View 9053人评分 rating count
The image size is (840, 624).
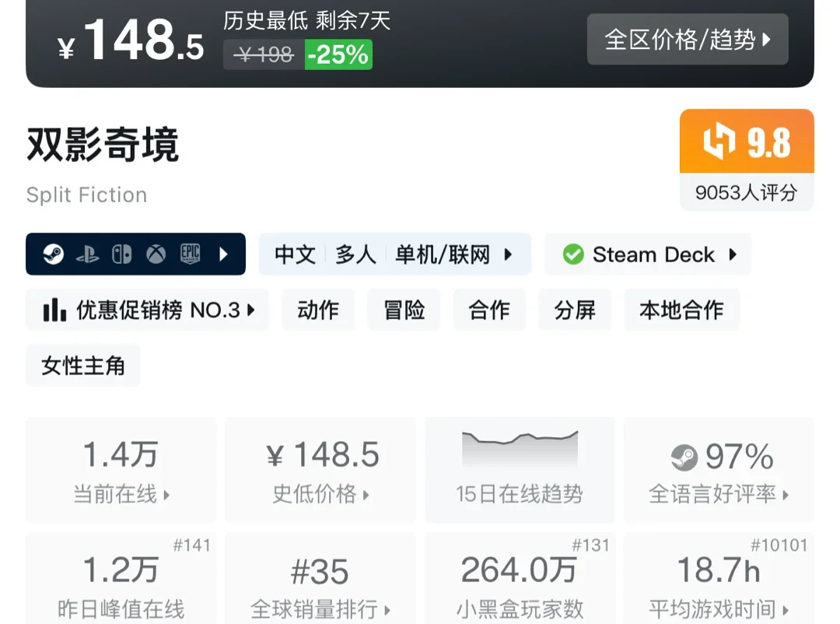(x=747, y=192)
